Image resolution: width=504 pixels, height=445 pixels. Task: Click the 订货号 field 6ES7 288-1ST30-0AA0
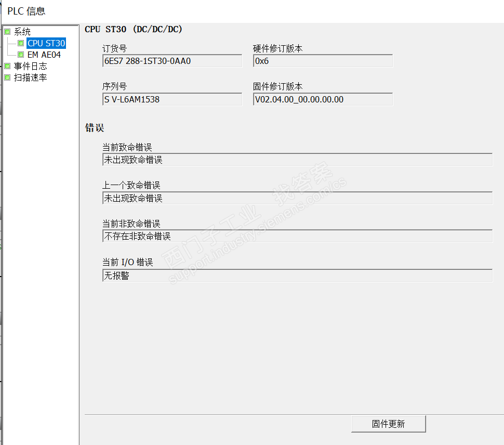[x=173, y=61]
